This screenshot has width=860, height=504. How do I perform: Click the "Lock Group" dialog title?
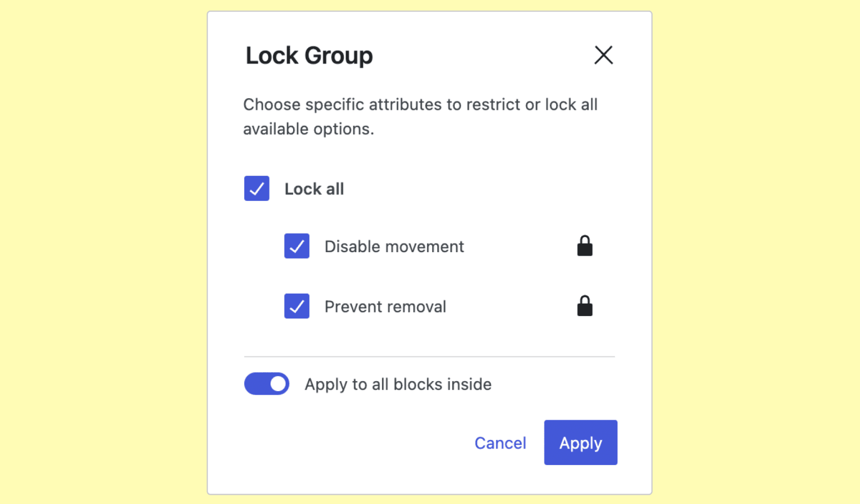(x=309, y=55)
